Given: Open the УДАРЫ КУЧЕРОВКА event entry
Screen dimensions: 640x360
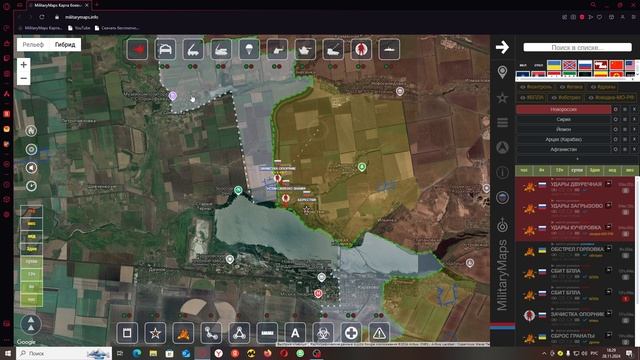Looking at the screenshot, I should 575,230.
